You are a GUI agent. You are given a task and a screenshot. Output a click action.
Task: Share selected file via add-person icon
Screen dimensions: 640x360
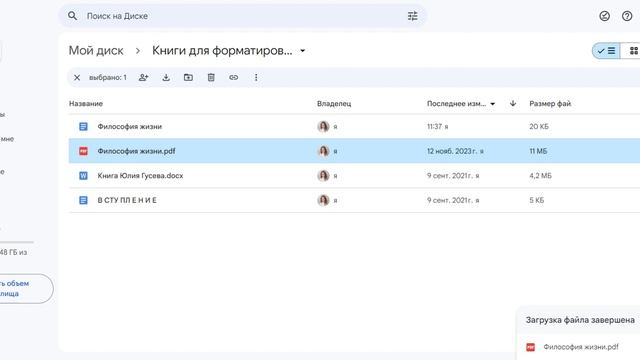[x=143, y=78]
